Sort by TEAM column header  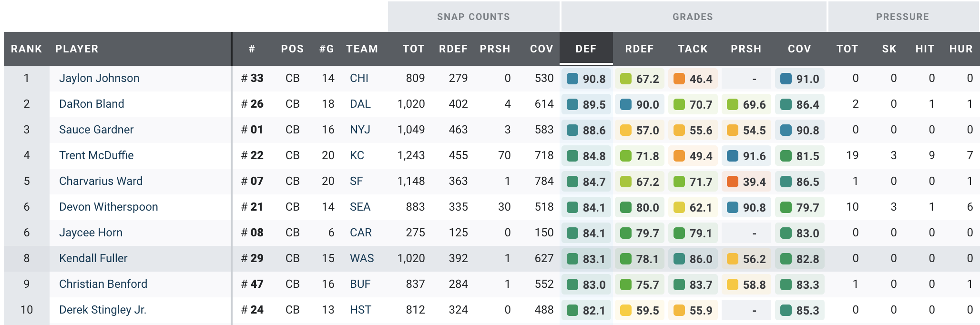[x=362, y=49]
